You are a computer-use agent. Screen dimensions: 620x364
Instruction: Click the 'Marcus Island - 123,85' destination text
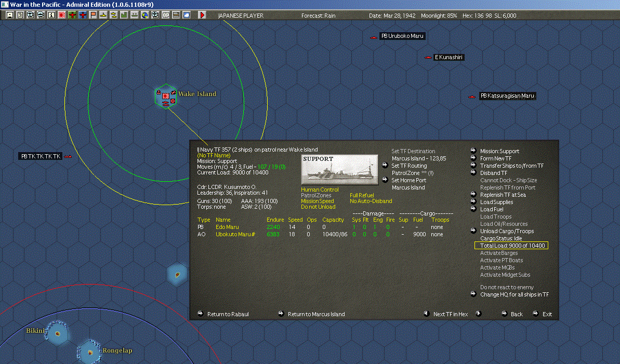coord(419,158)
